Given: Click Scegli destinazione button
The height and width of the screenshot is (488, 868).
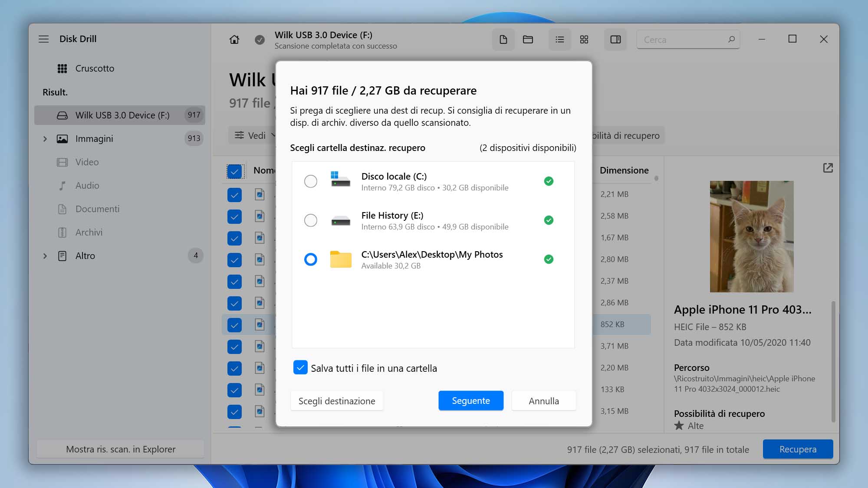Looking at the screenshot, I should pos(337,400).
